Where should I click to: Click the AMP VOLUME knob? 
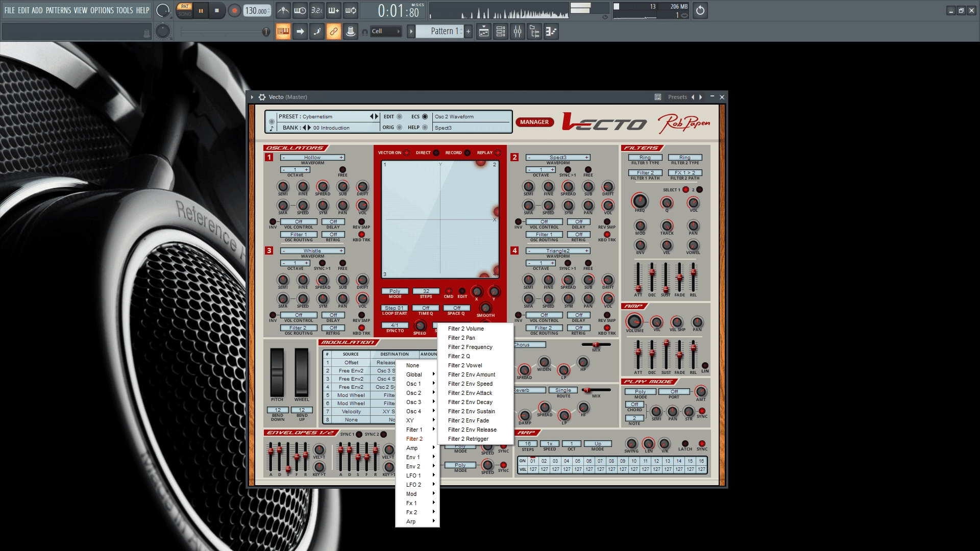click(x=634, y=321)
